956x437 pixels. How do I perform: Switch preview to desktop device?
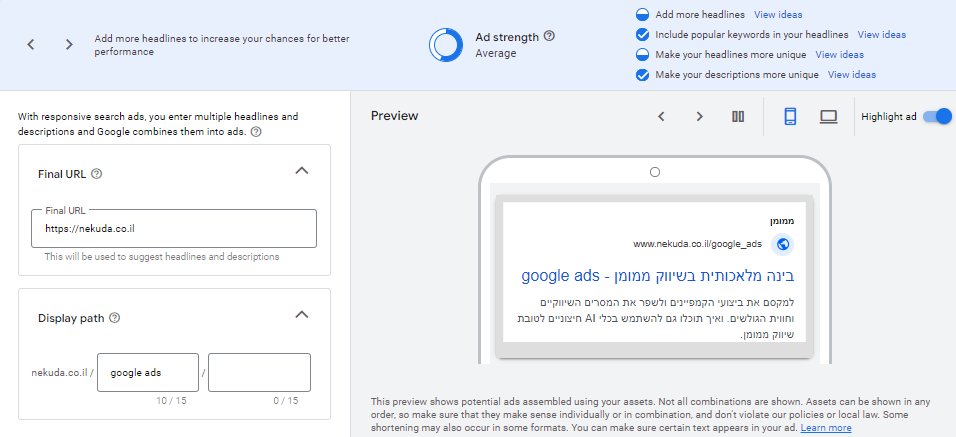828,116
